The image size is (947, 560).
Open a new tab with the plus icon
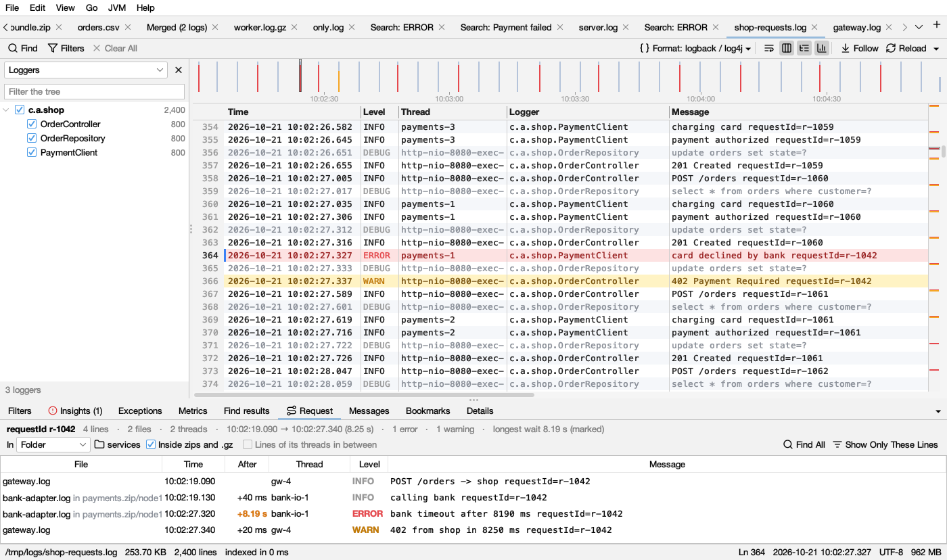[x=937, y=26]
